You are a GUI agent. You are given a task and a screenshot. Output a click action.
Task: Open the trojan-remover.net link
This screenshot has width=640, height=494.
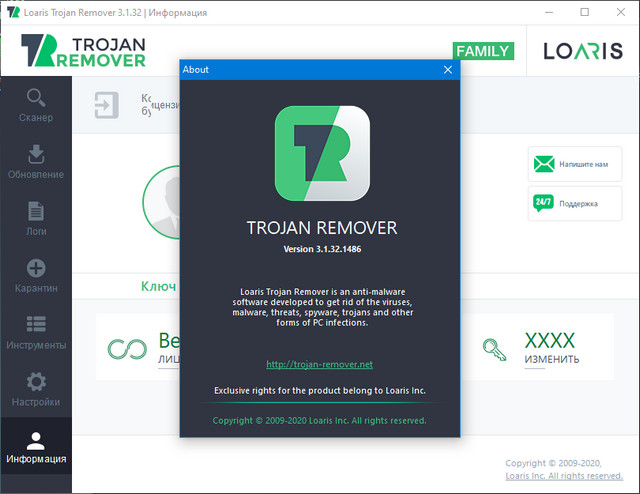(x=320, y=364)
